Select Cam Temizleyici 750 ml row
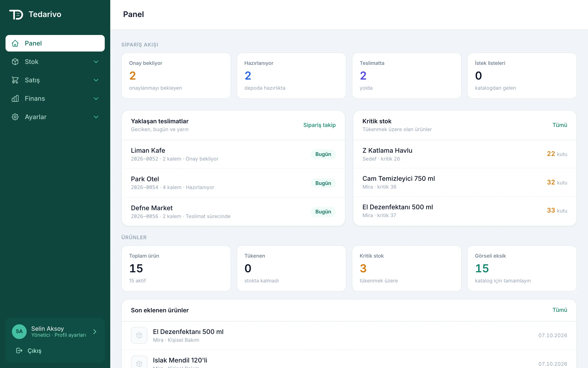The width and height of the screenshot is (588, 368). (465, 183)
